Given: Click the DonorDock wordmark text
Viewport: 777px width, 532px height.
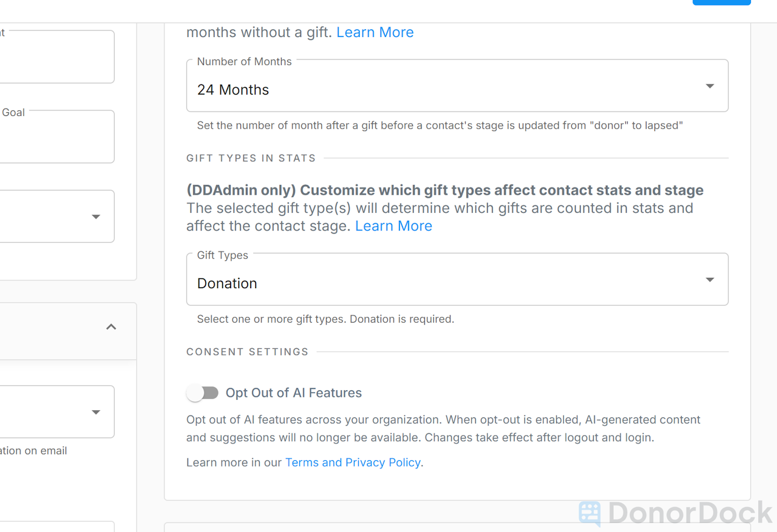Looking at the screenshot, I should [690, 513].
